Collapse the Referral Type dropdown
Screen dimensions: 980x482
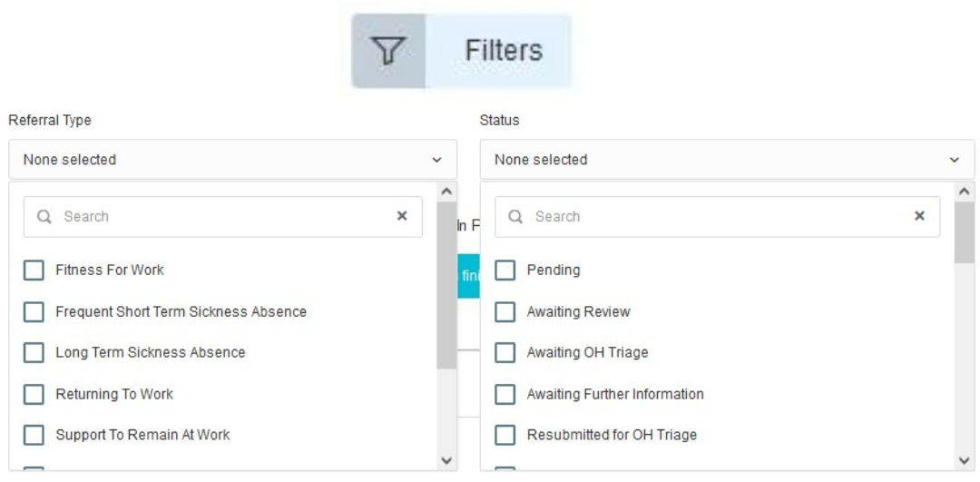click(232, 160)
